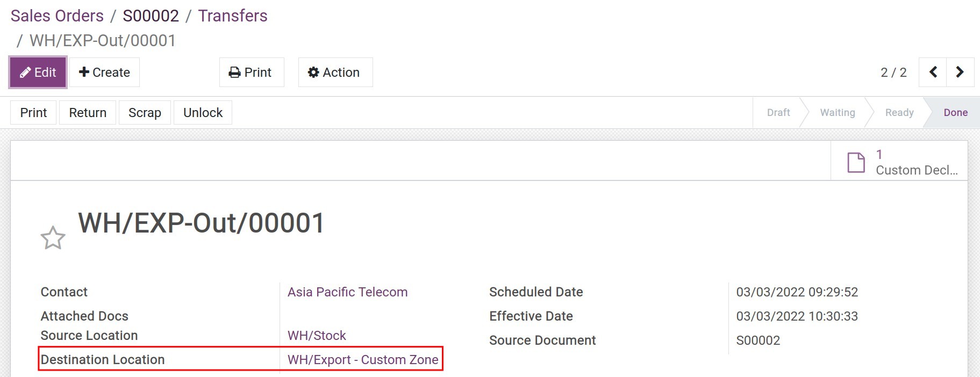Open the Asia Pacific Telecom contact link

click(x=347, y=292)
